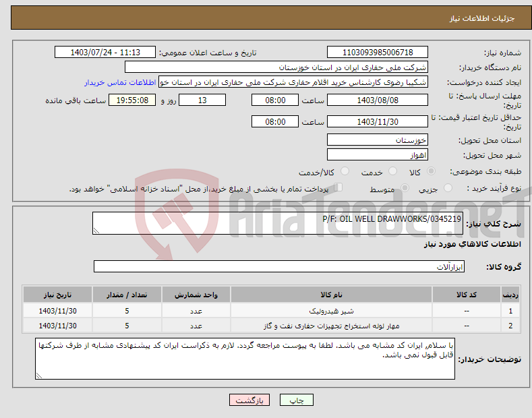The image size is (532, 418).
Task: Select the شیر هیدرولیک item name cell
Action: 331,310
